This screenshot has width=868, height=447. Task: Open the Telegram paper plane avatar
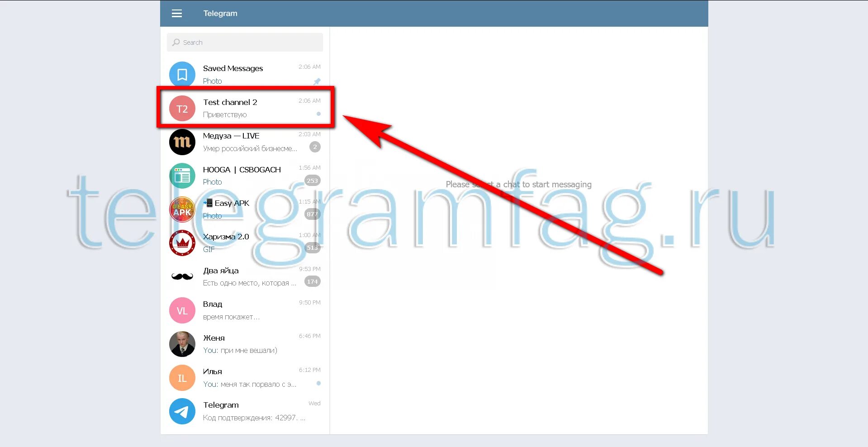point(182,411)
